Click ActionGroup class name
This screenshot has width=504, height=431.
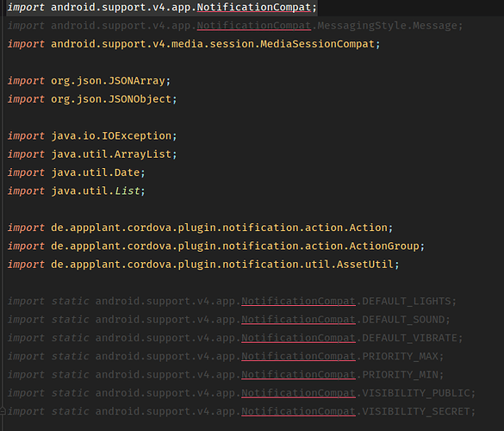click(x=384, y=246)
